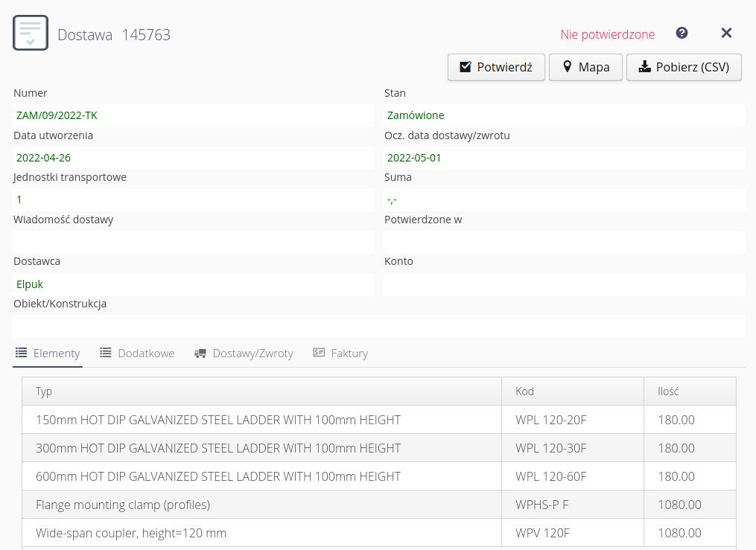The width and height of the screenshot is (756, 550).
Task: Download delivery via Pobierz (CSV)
Action: point(684,67)
